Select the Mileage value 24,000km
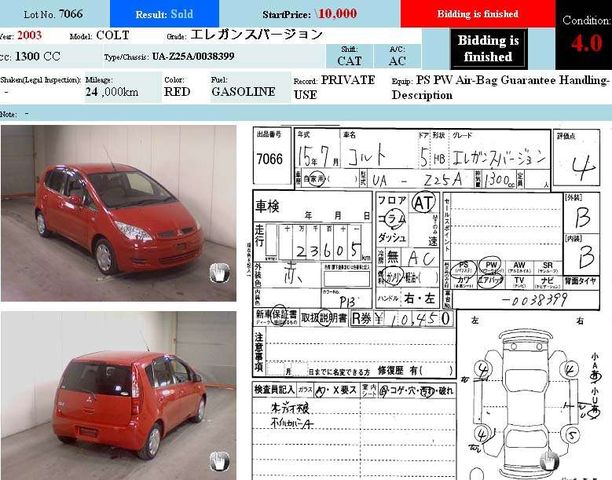 [x=112, y=92]
